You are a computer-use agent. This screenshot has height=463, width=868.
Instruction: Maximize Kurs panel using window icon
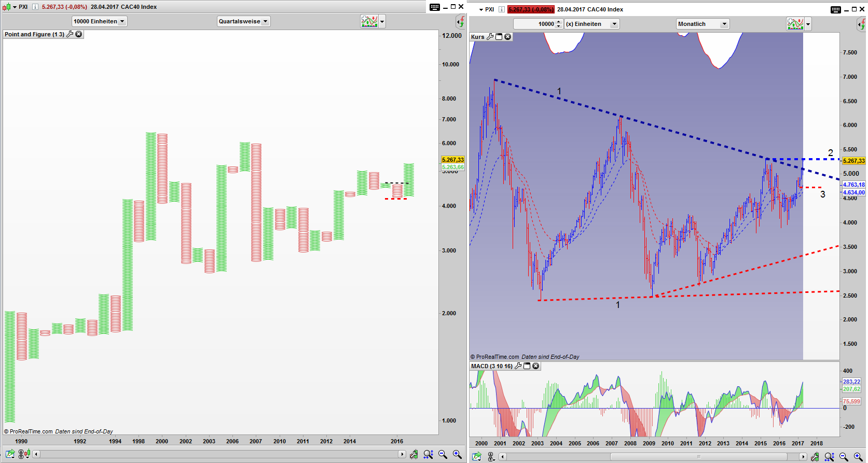[x=499, y=37]
